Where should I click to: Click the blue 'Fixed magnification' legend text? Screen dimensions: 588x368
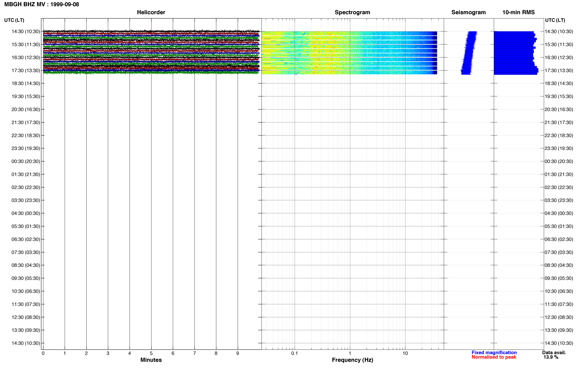coord(494,352)
